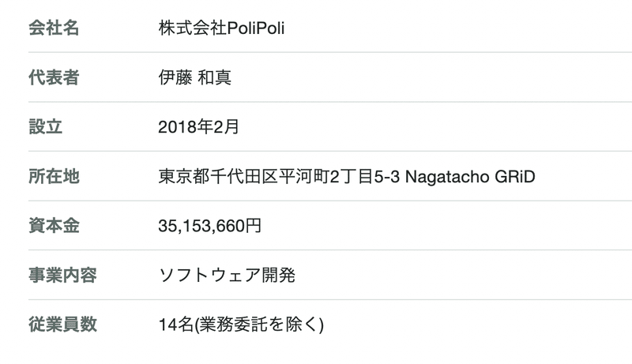Click the 資本金 label

54,226
